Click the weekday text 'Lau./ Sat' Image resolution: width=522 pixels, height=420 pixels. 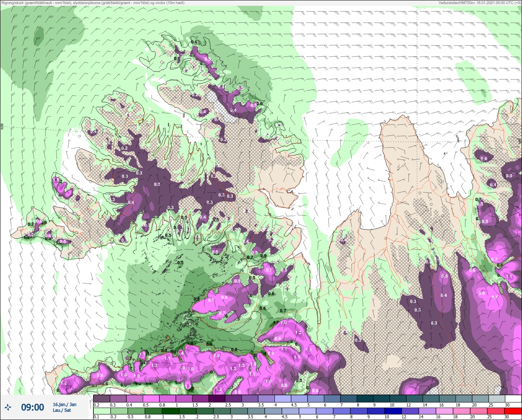(x=62, y=410)
